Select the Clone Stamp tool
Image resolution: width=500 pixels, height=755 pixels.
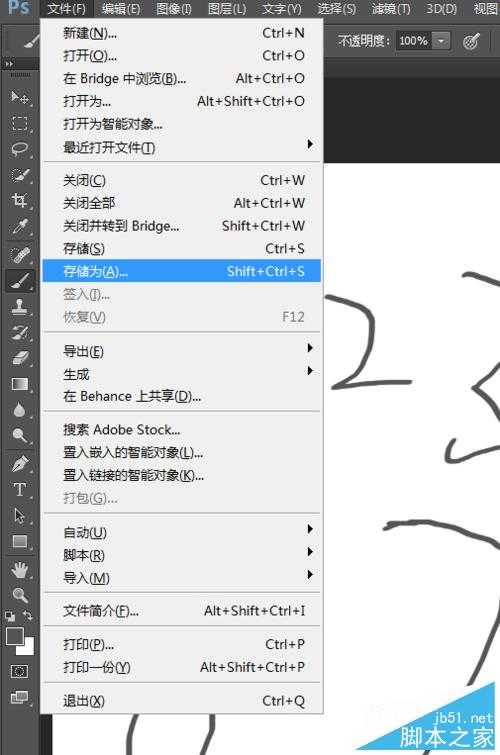(19, 306)
